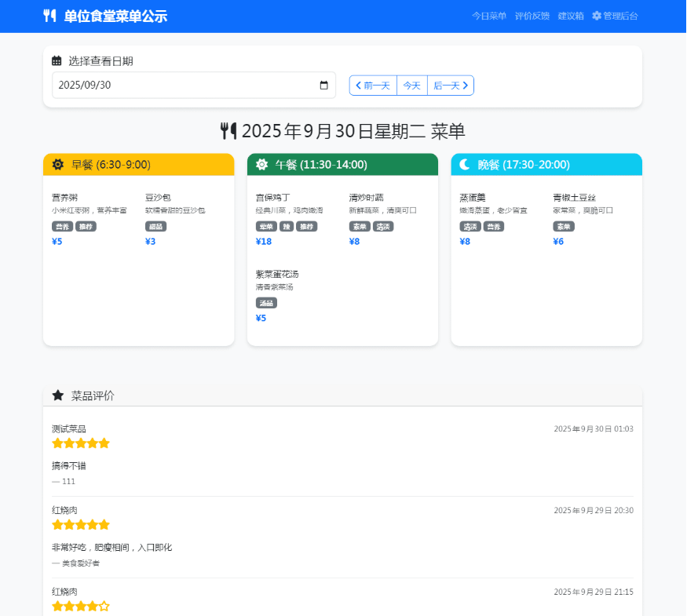Go to previous day with 前一天
Viewport: 687px width, 616px height.
tap(373, 86)
